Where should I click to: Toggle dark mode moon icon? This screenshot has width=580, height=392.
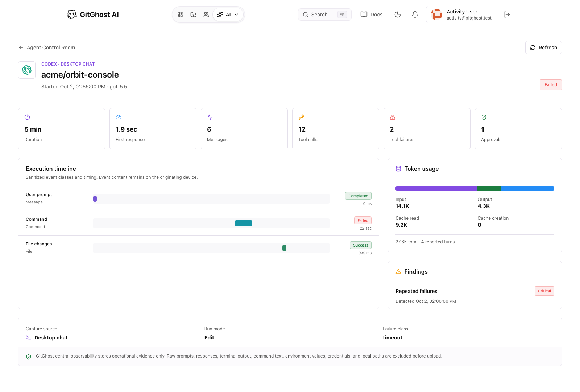pyautogui.click(x=398, y=15)
